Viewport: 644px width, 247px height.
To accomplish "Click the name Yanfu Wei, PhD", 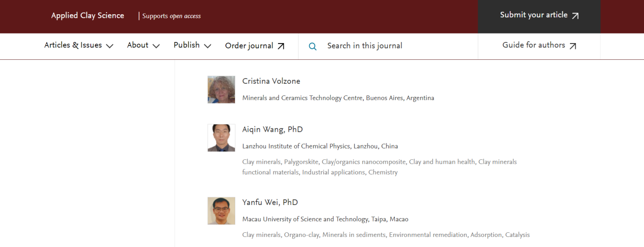I will 270,202.
